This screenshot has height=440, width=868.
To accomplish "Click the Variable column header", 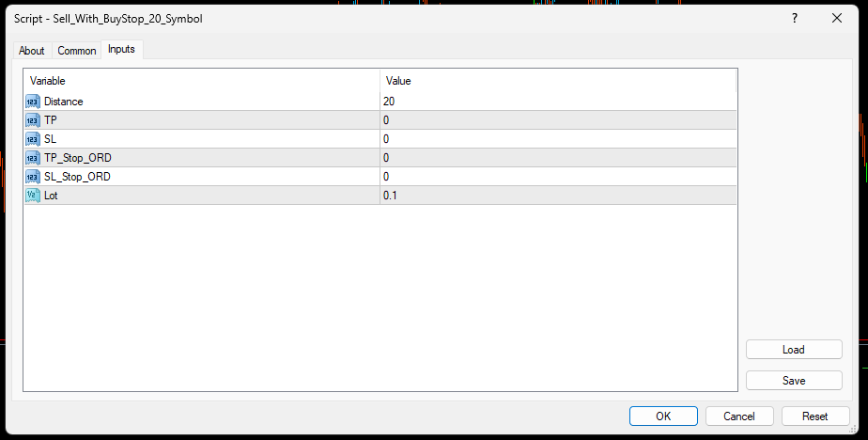I will (x=201, y=81).
